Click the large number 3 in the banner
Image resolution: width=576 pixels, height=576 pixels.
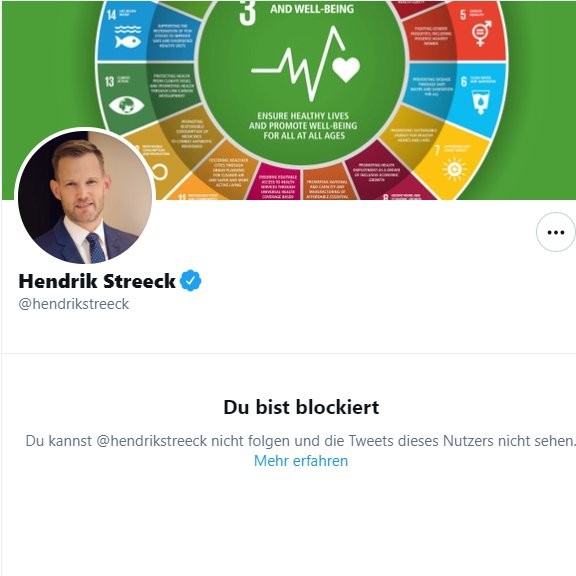[x=247, y=13]
